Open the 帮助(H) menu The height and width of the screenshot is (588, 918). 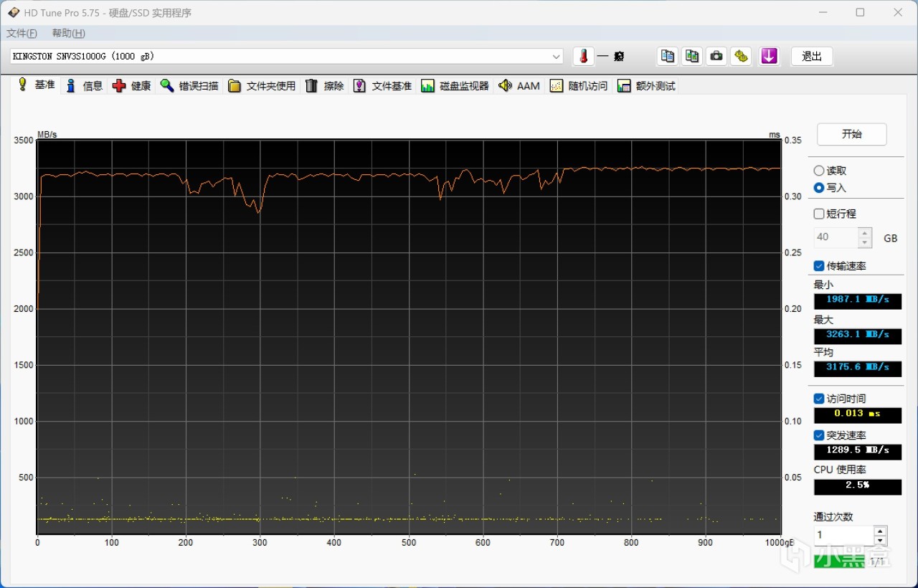pyautogui.click(x=69, y=34)
